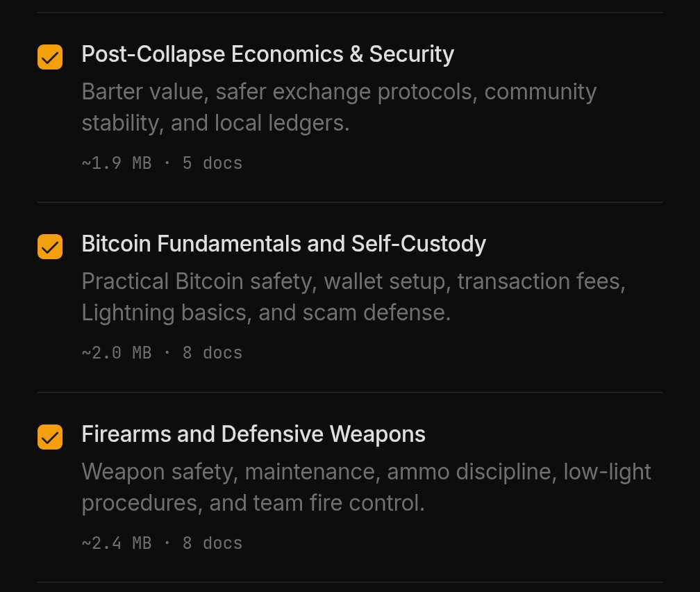Click the '8 docs' count under Firearms
This screenshot has height=592, width=700.
pyautogui.click(x=212, y=543)
